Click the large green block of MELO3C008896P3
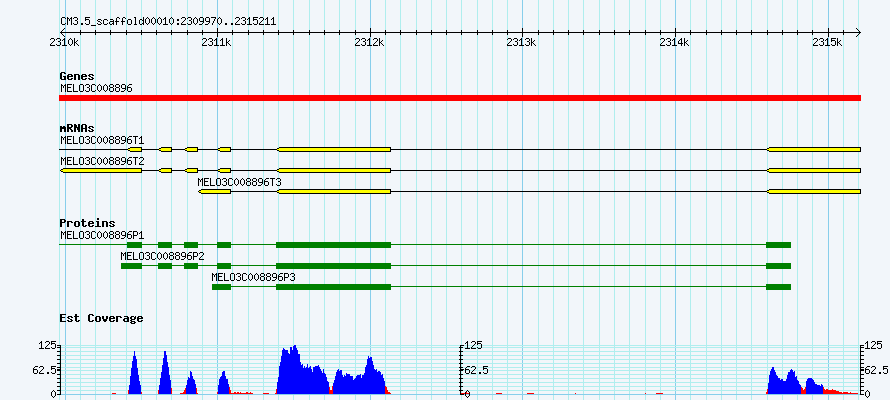This screenshot has height=400, width=890. pos(334,287)
